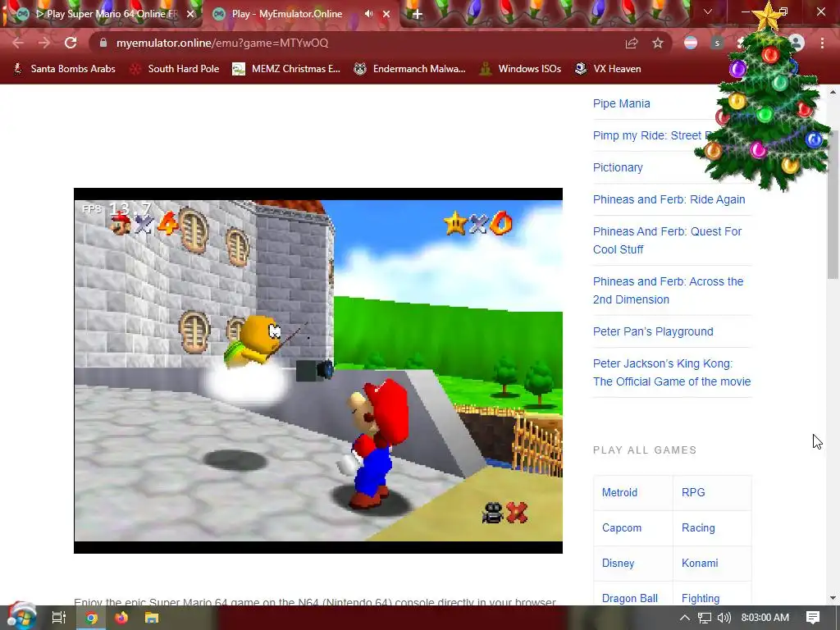Open the Endermanch Malwa... bookmark
Viewport: 840px width, 630px height.
point(410,69)
